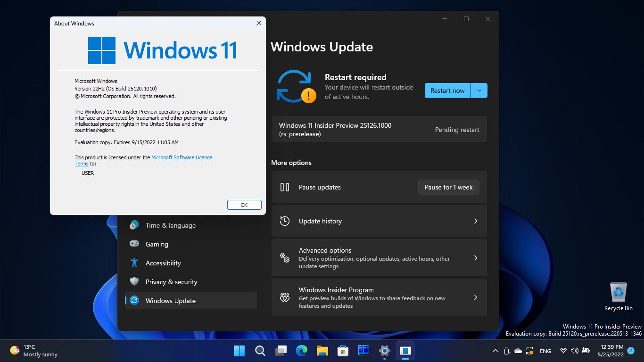The width and height of the screenshot is (644, 362).
Task: Open the clock and date flyout
Action: coord(611,351)
